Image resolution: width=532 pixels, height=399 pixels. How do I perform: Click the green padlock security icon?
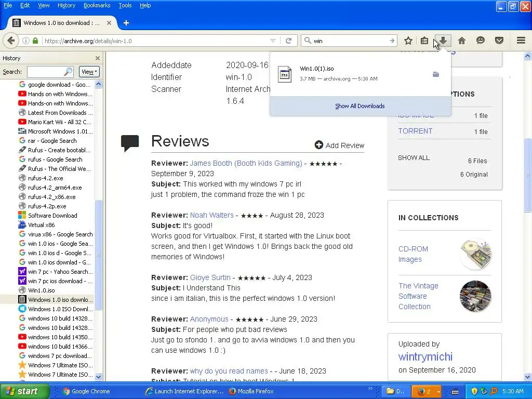click(35, 41)
